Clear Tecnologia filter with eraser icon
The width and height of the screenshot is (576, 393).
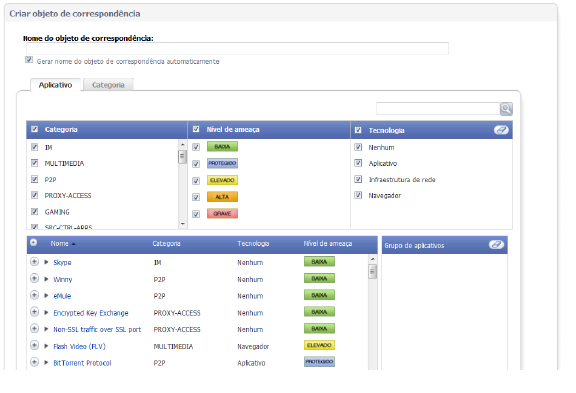click(501, 130)
